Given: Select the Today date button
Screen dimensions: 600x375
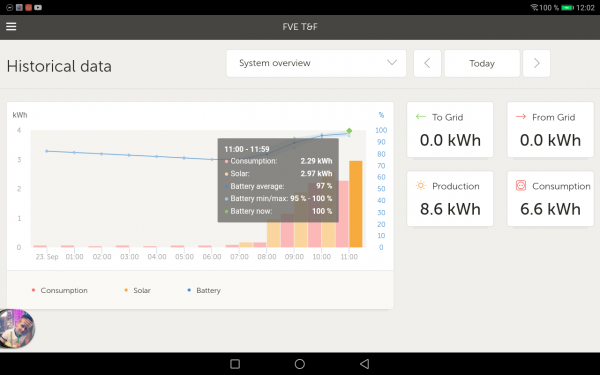Looking at the screenshot, I should [482, 63].
